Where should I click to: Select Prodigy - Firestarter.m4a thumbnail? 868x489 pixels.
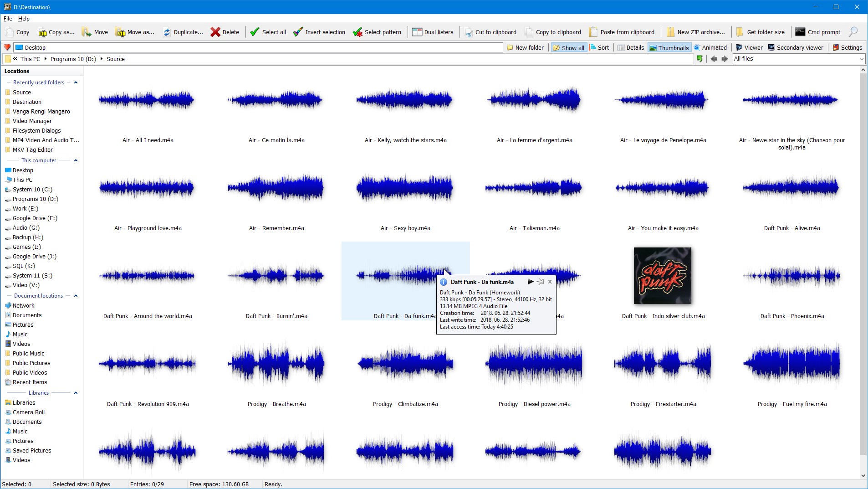click(663, 364)
